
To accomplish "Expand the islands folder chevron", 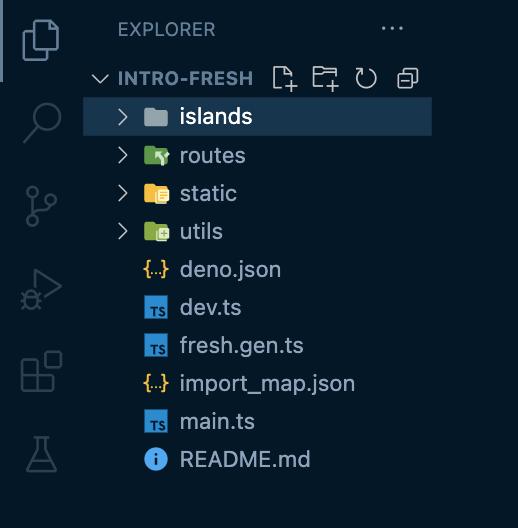I will coord(123,117).
